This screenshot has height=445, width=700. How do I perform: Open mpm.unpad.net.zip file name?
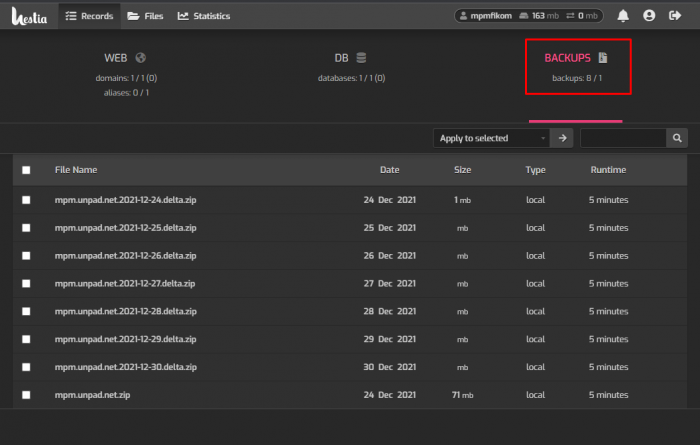(92, 395)
